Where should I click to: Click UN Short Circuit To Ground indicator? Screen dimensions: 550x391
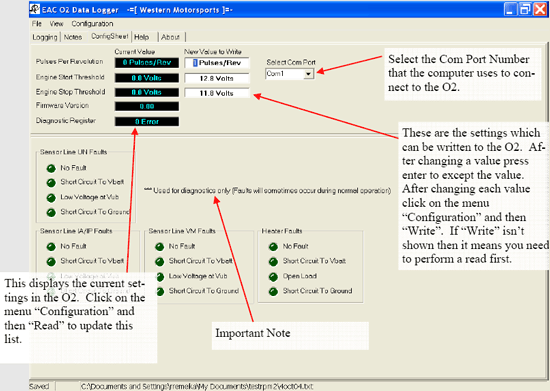51,213
